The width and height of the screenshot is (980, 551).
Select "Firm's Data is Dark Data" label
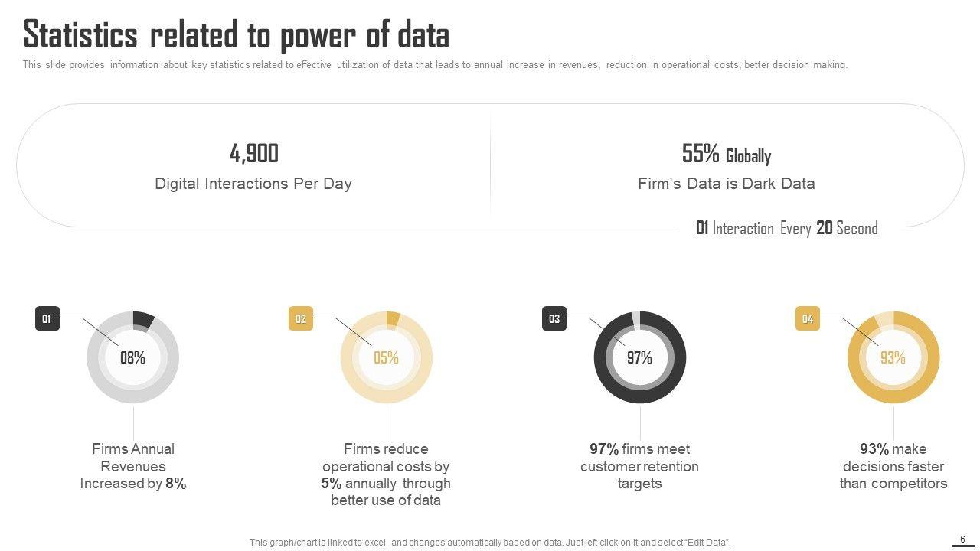726,184
